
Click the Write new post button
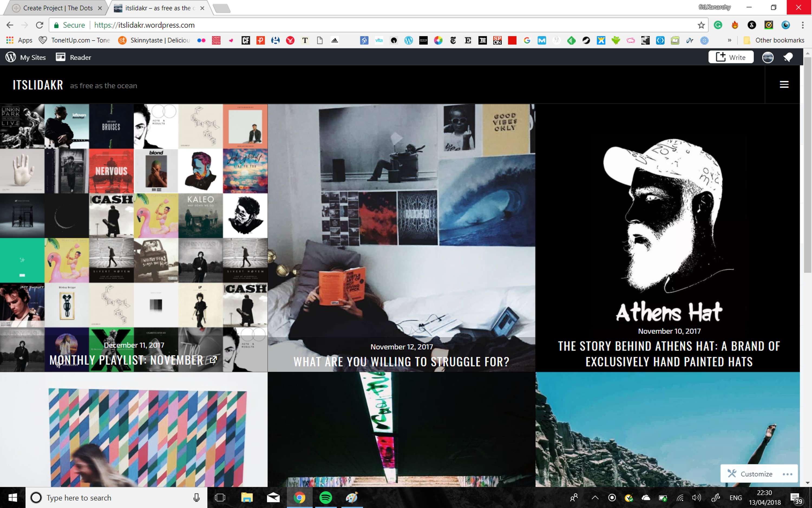731,57
